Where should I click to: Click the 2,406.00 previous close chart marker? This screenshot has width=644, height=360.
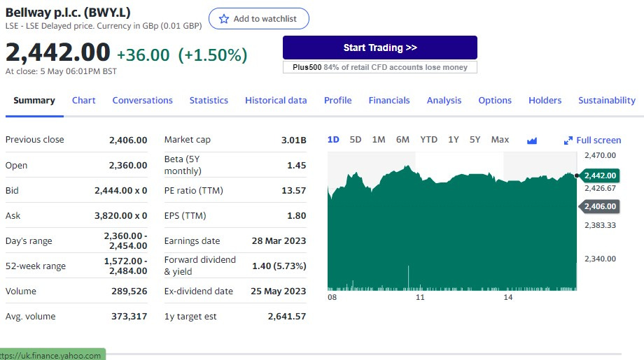click(600, 206)
